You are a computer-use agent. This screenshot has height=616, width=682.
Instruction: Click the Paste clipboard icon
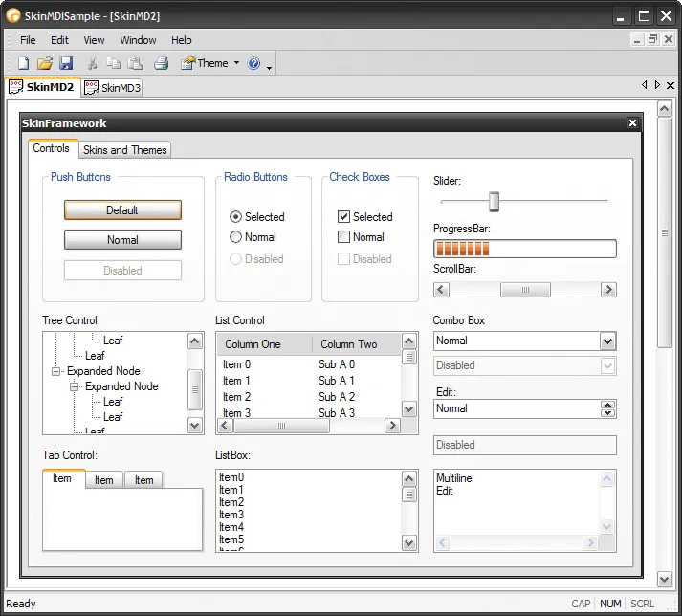pos(135,63)
